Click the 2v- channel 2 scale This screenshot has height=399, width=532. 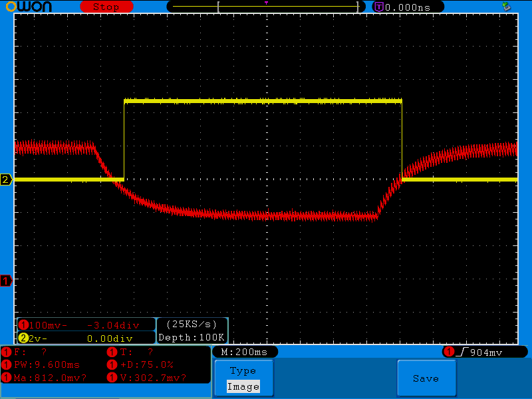tap(38, 338)
